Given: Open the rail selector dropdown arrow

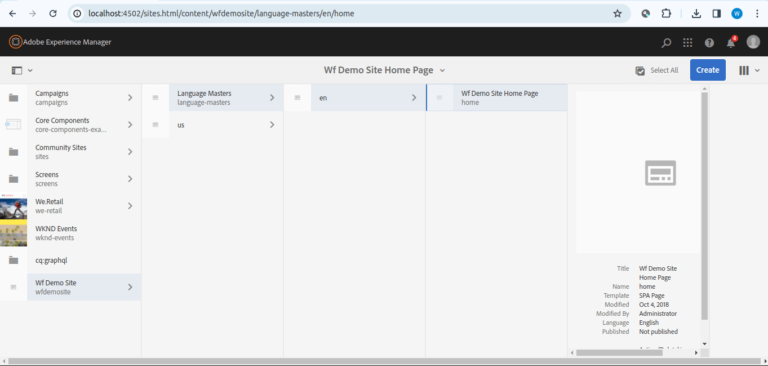Looking at the screenshot, I should point(30,71).
